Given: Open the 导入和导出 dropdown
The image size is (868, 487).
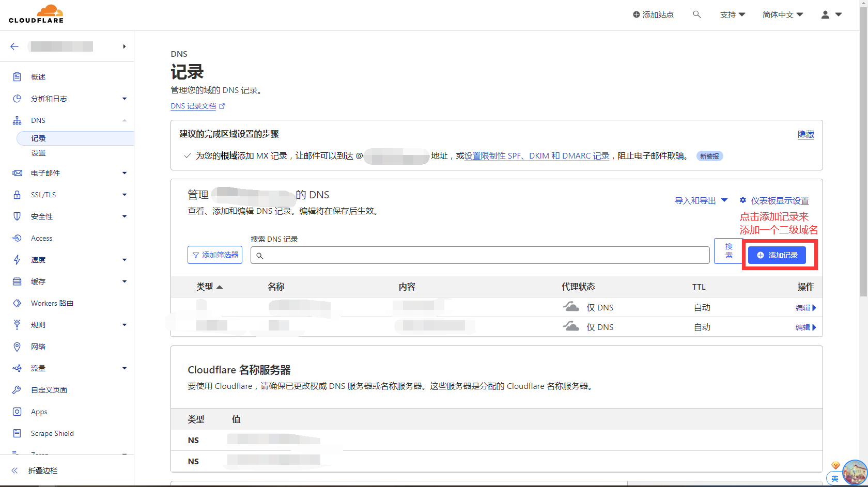Looking at the screenshot, I should (701, 200).
